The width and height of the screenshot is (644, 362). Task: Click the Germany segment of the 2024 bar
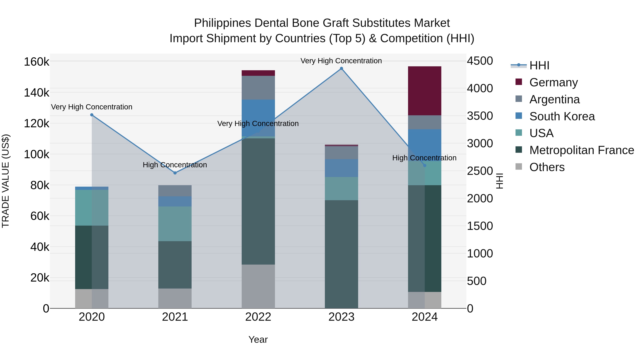[x=425, y=91]
